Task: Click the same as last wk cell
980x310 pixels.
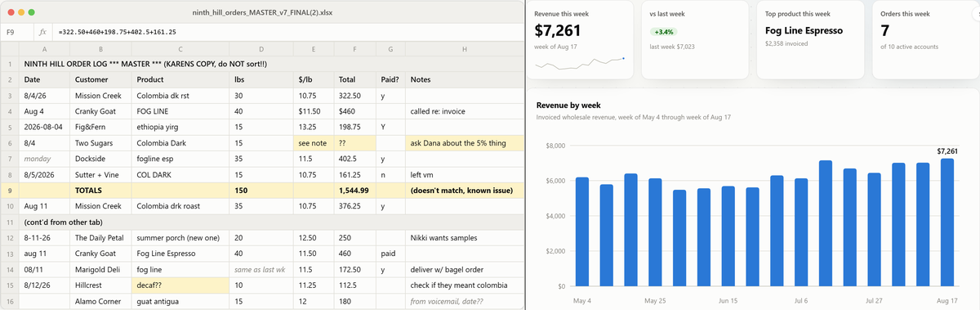Action: [x=262, y=269]
